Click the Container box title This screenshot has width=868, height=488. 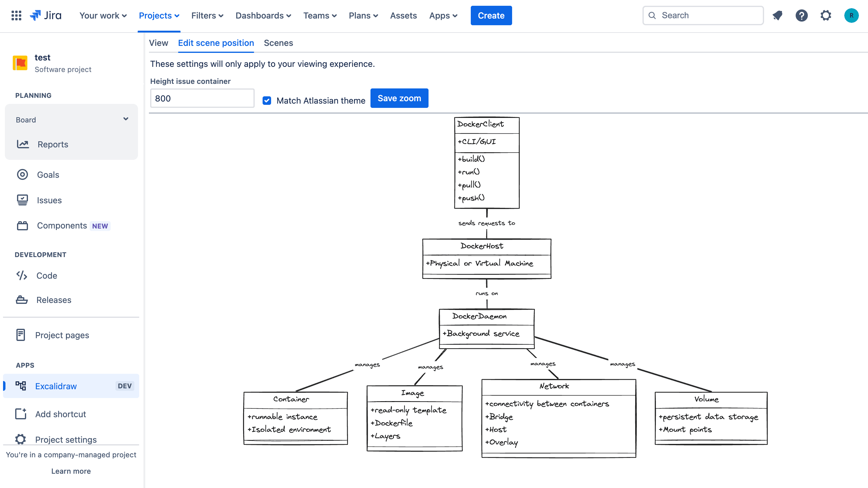pyautogui.click(x=291, y=399)
